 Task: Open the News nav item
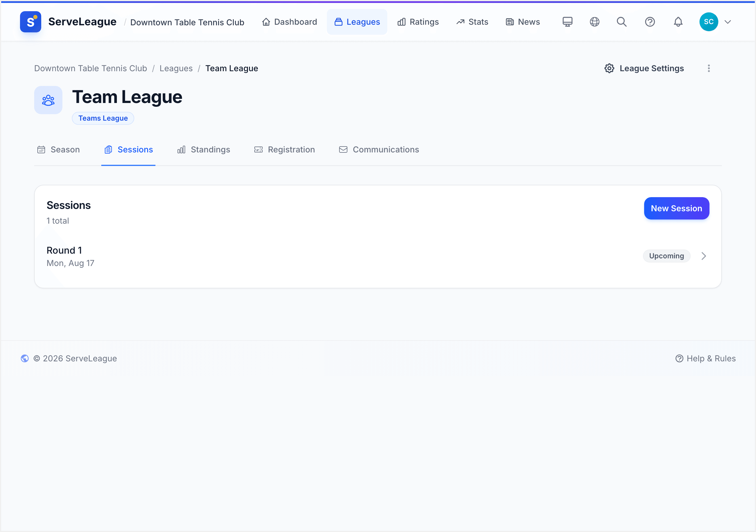pos(523,22)
